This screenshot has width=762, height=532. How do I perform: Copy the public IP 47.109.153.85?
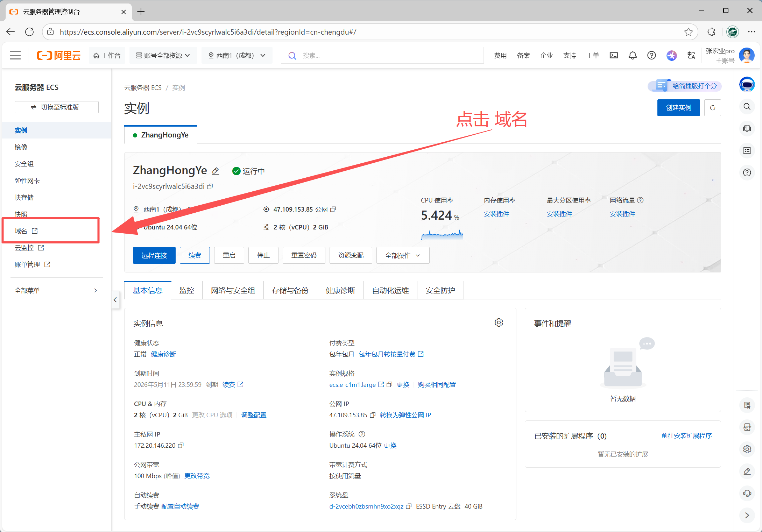(333, 209)
